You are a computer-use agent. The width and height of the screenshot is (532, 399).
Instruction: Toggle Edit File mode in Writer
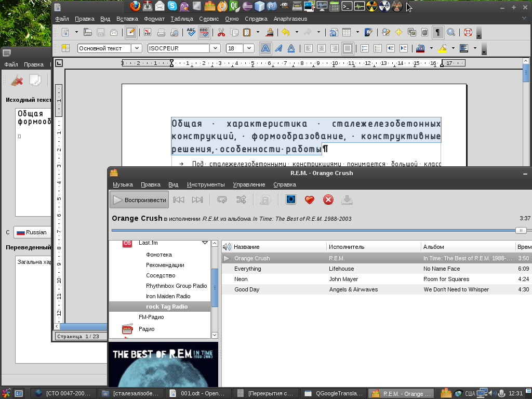pyautogui.click(x=130, y=32)
